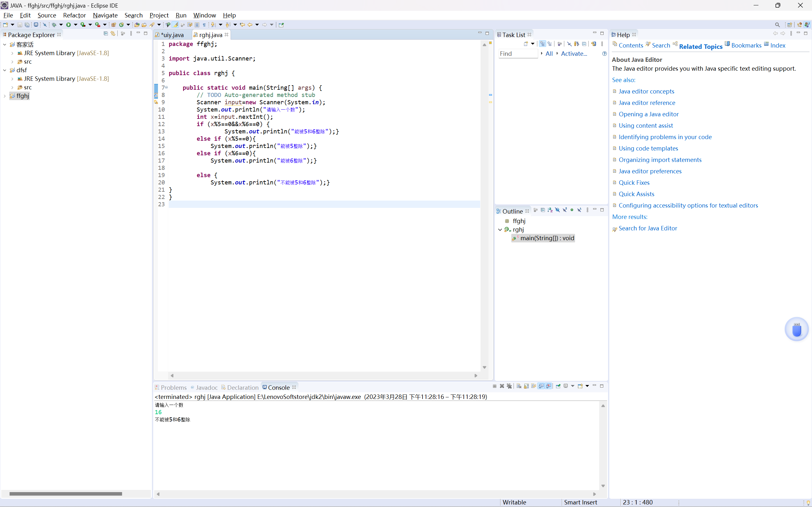
Task: Click Clear Console icon in Console view
Action: click(x=519, y=386)
